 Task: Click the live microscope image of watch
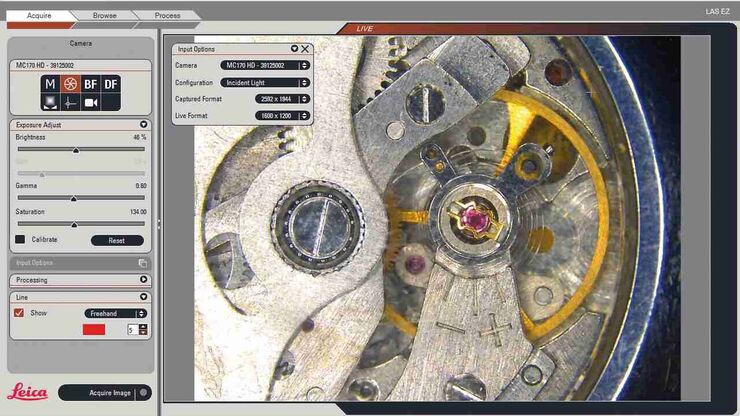click(437, 219)
